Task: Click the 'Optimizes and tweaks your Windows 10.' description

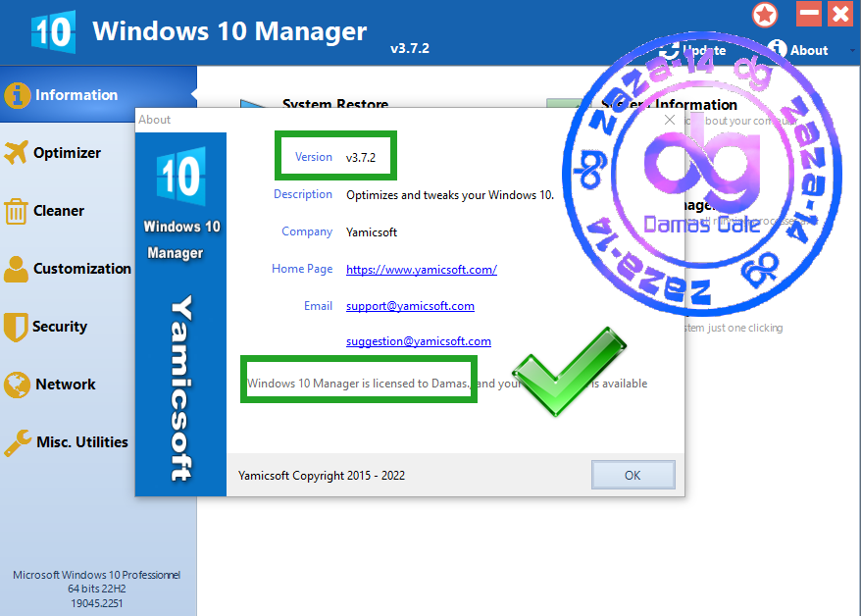Action: coord(450,195)
